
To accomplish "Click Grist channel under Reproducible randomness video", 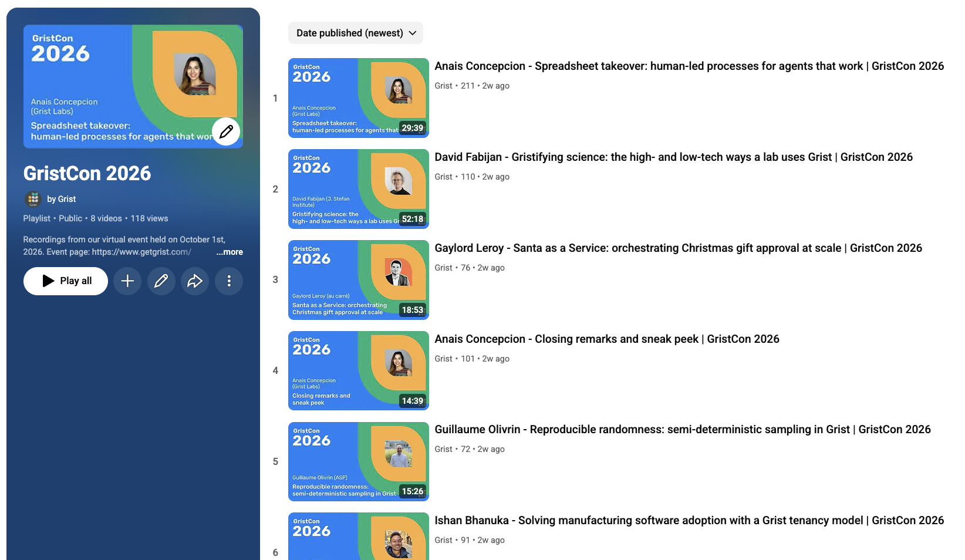I will (443, 449).
